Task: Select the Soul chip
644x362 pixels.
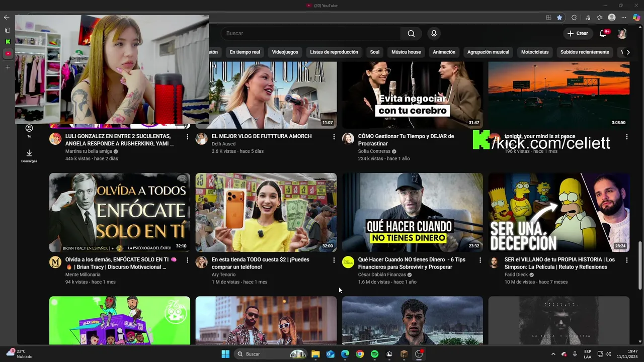Action: tap(375, 52)
